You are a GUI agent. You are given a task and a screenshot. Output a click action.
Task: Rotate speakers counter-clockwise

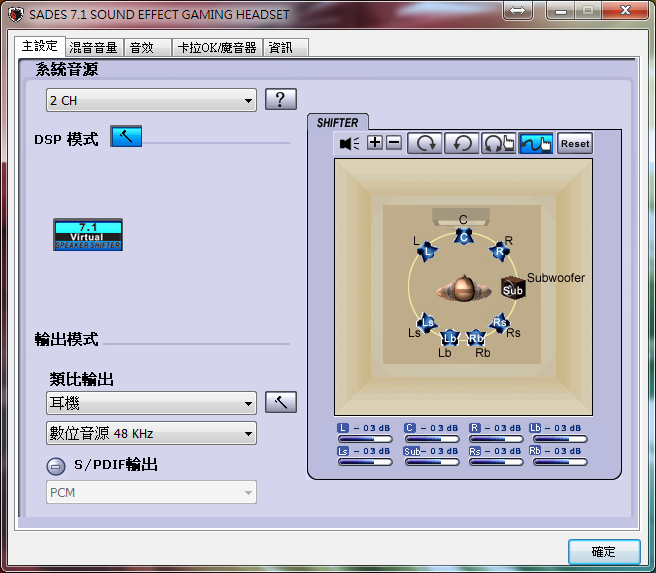click(461, 143)
